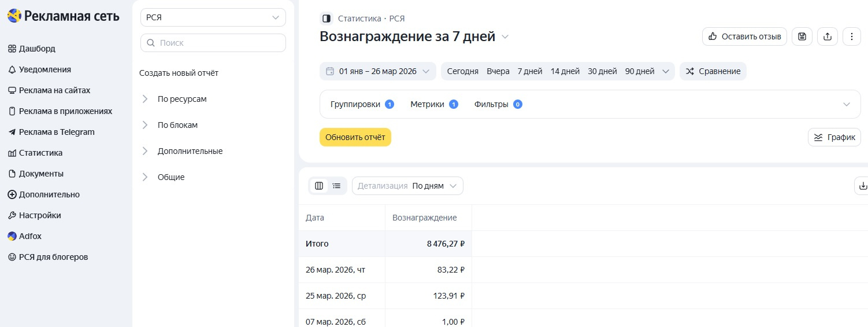Expand the По ресурсам report group
868x327 pixels.
[181, 99]
